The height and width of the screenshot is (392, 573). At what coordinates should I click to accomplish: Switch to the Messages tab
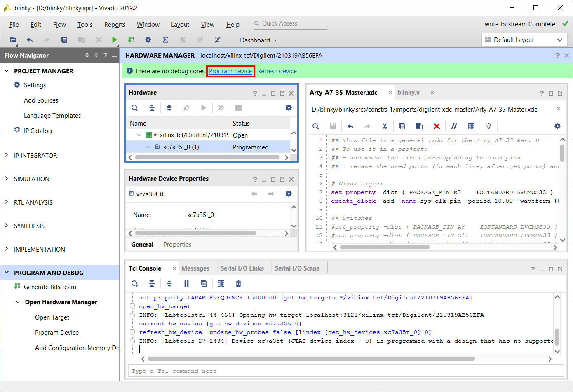195,268
